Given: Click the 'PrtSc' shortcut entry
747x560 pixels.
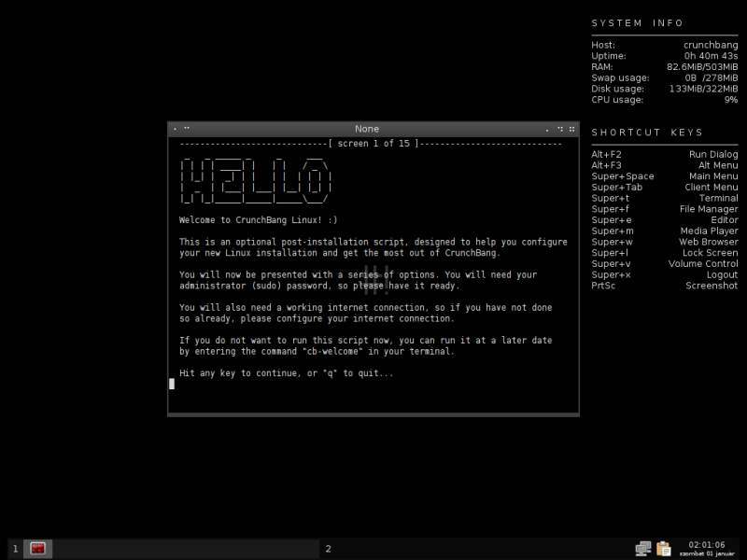Looking at the screenshot, I should pos(603,286).
